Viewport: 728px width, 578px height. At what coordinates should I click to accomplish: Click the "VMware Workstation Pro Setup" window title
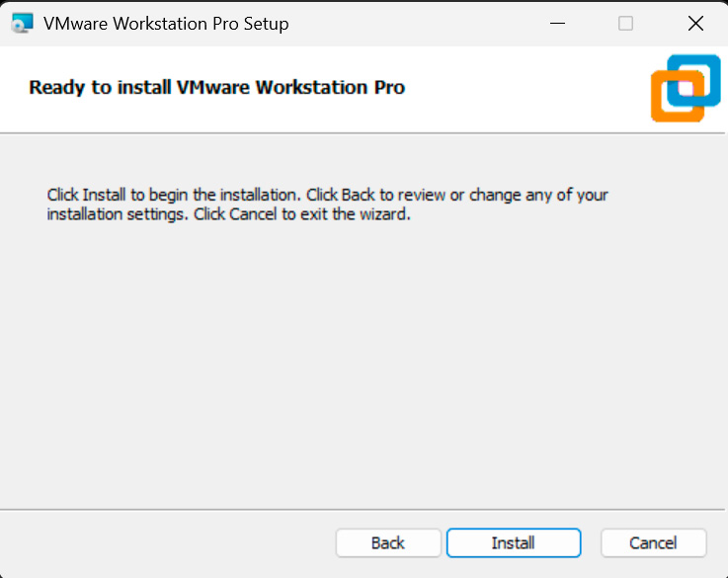pyautogui.click(x=166, y=24)
